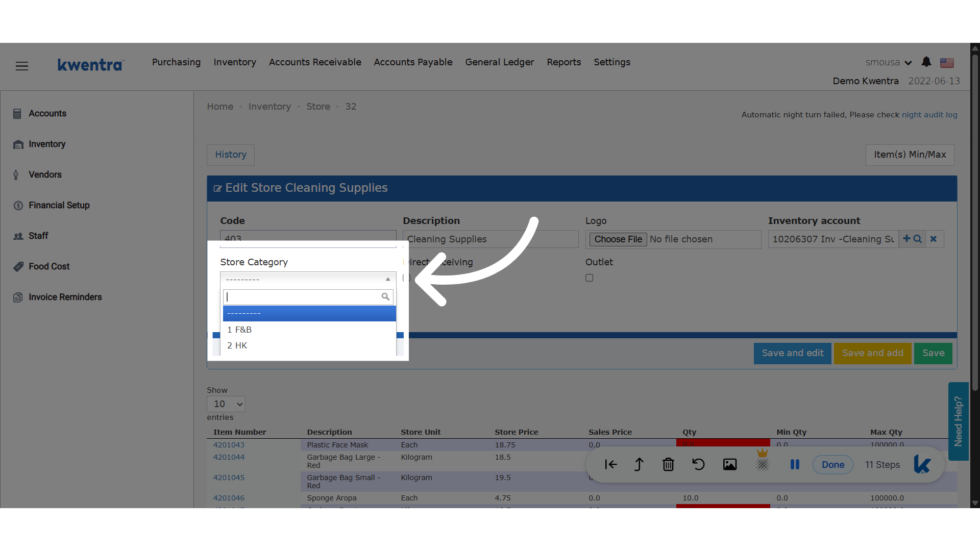Click the page scrollbar up arrow
980x551 pixels.
975,48
